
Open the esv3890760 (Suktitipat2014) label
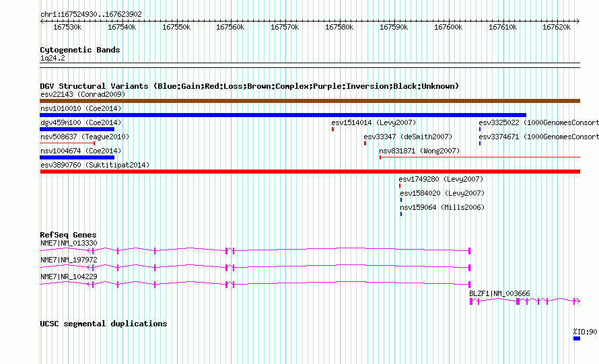tap(95, 165)
